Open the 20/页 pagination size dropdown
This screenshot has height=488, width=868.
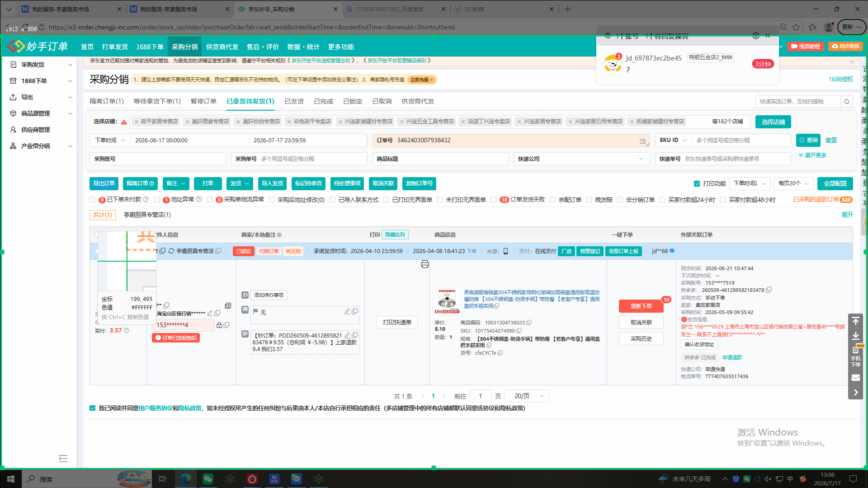point(527,396)
